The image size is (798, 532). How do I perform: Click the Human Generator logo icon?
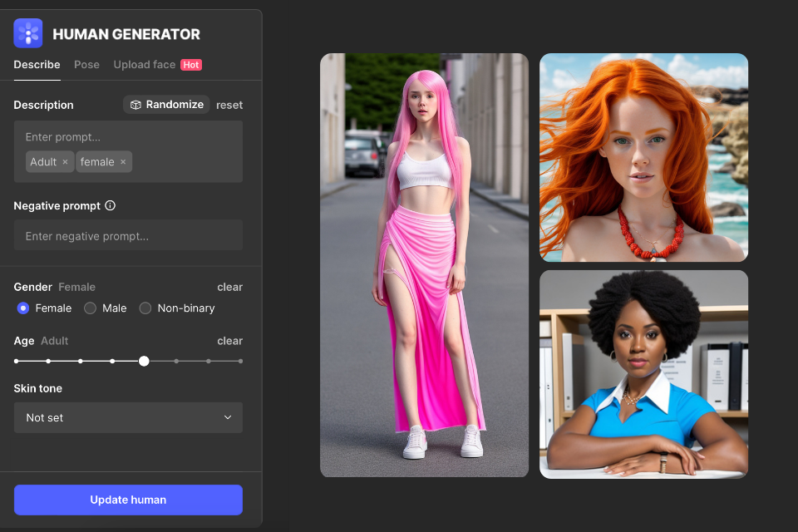click(28, 33)
